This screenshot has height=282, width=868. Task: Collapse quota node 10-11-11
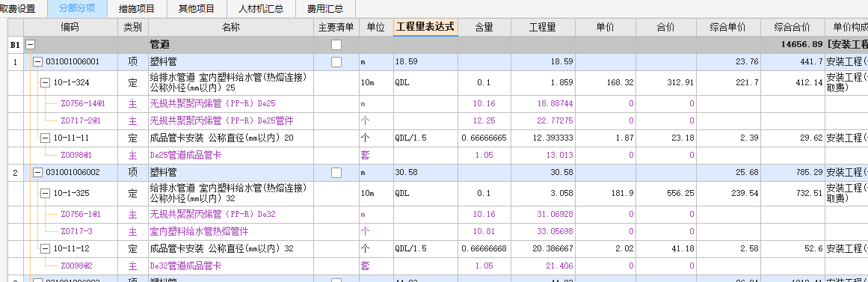46,138
